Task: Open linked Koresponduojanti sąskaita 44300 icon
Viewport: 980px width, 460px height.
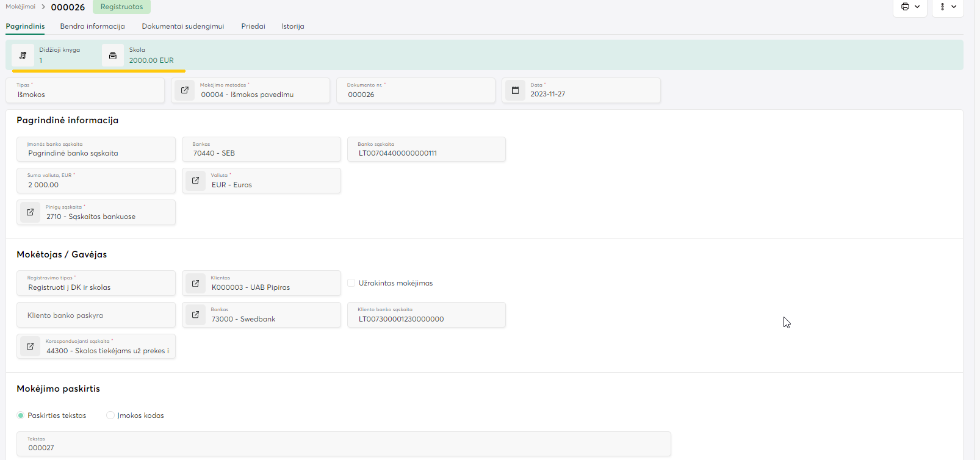Action: tap(31, 347)
